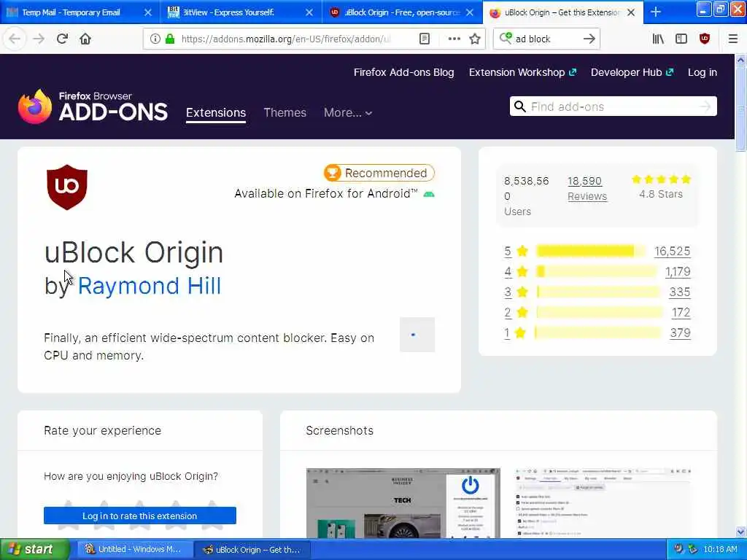Click the green padlock security icon
747x560 pixels.
tap(169, 39)
